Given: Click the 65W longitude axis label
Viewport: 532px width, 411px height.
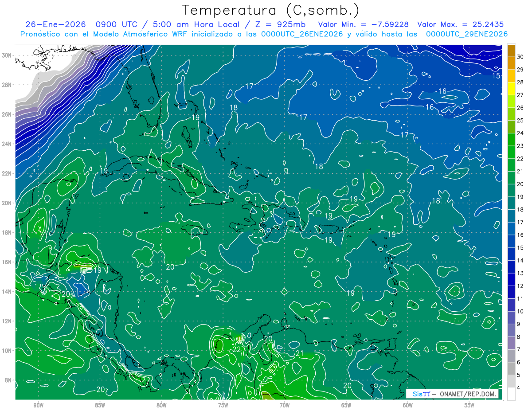Looking at the screenshot, I should coord(346,406).
